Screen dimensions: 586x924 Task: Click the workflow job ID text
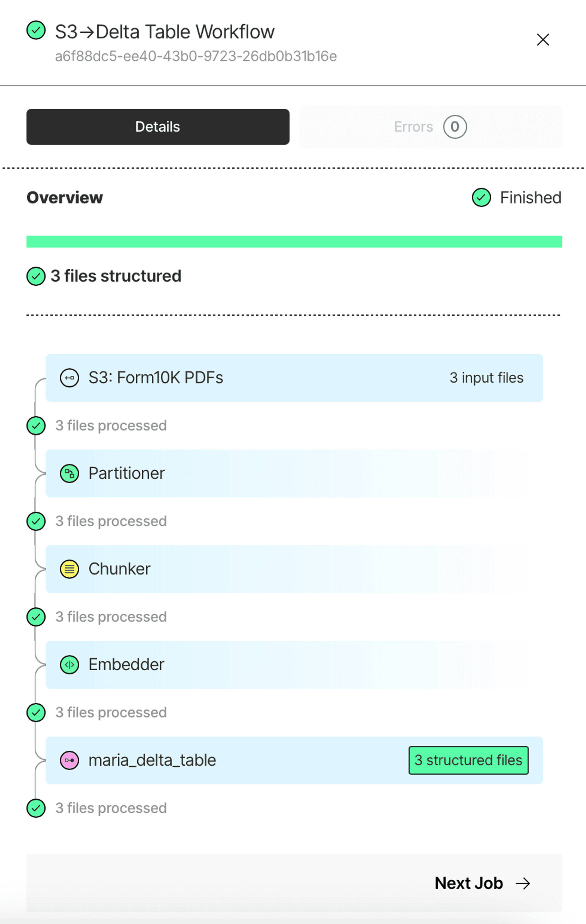[x=196, y=56]
